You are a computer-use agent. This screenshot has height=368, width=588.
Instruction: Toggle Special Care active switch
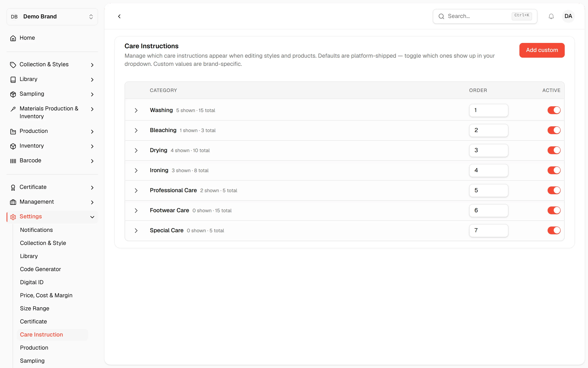(x=554, y=230)
